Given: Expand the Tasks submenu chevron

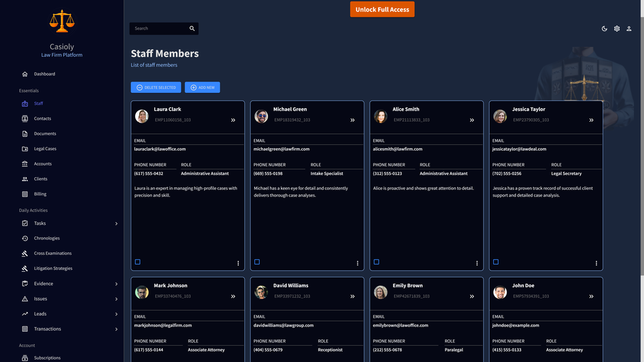Looking at the screenshot, I should (116, 224).
